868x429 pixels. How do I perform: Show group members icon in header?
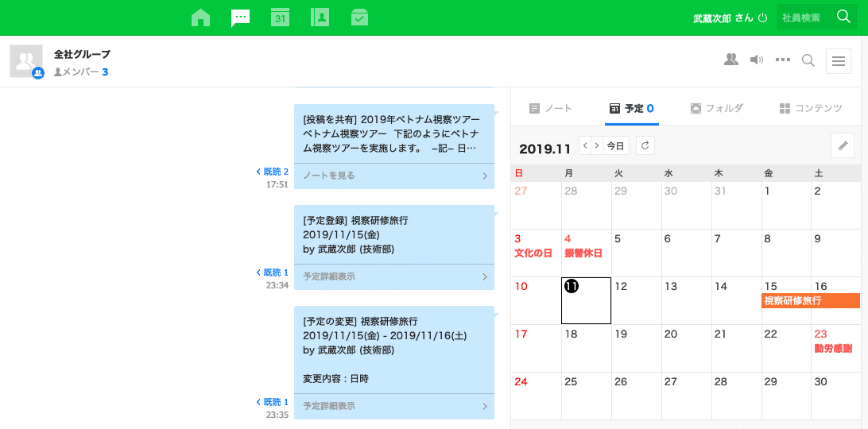(731, 60)
